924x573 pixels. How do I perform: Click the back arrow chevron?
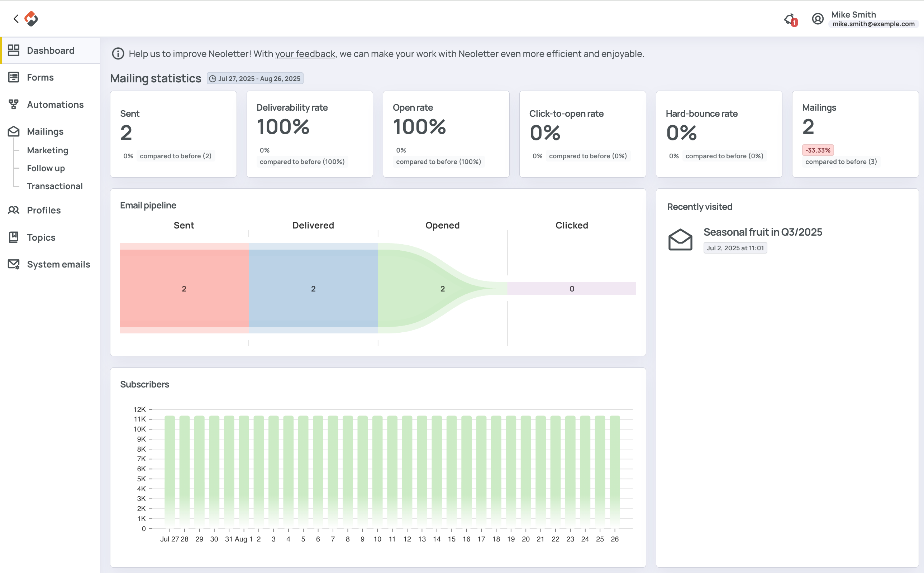tap(16, 19)
